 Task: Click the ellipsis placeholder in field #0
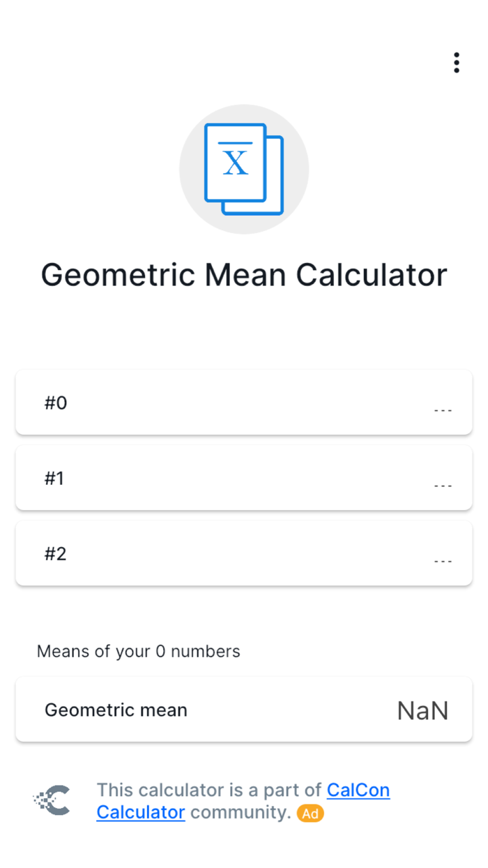point(443,409)
